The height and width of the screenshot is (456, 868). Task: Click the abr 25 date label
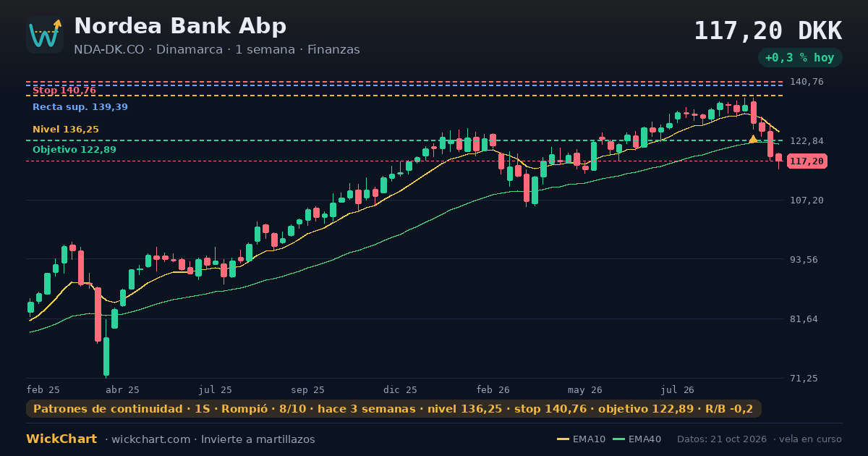click(x=122, y=389)
